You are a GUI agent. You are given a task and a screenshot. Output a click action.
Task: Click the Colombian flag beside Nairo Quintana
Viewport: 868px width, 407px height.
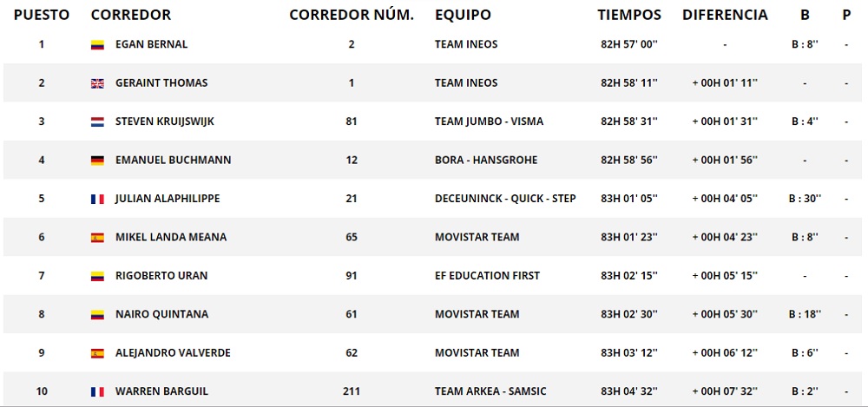(97, 315)
